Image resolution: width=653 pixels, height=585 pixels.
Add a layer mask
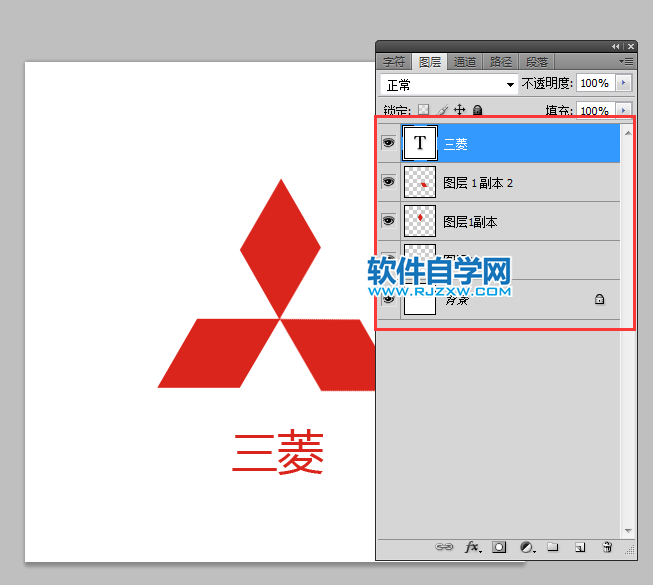[499, 547]
